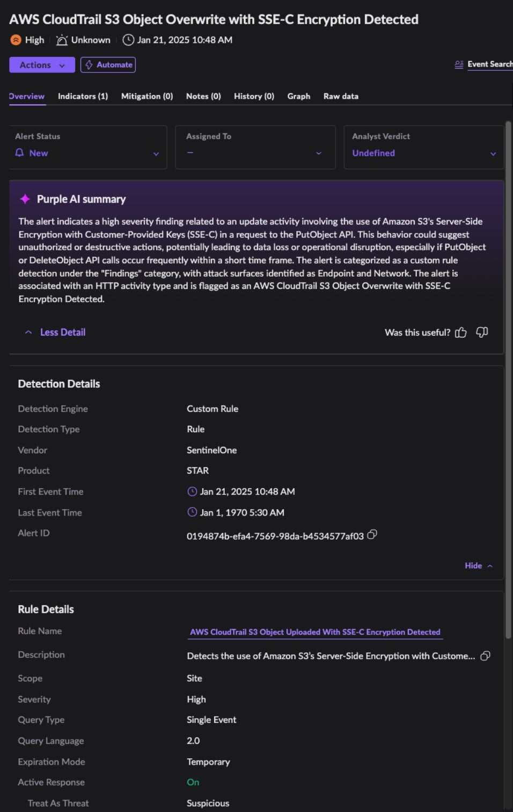Open the SSE-C rule name link

tap(315, 632)
